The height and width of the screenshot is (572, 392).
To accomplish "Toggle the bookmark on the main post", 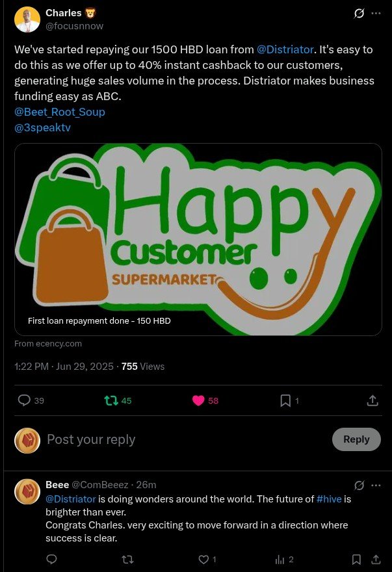I will tap(285, 400).
